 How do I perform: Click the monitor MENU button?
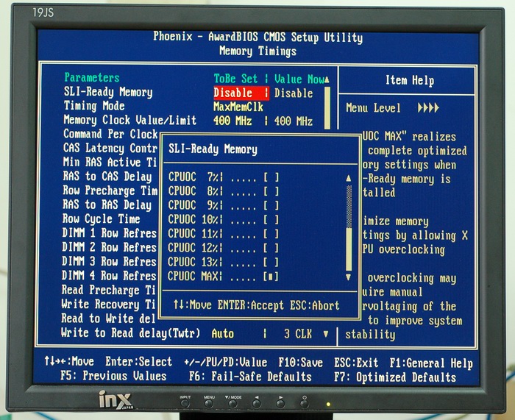click(x=209, y=404)
